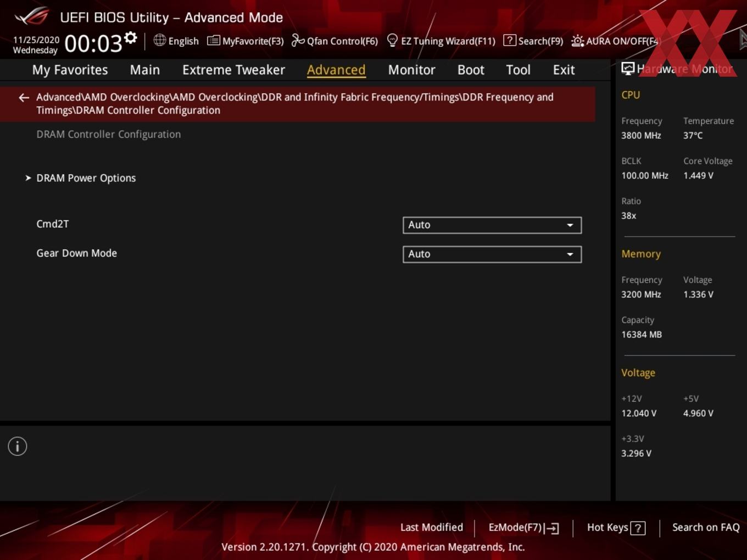The image size is (747, 560).
Task: Click the Voltage section heading
Action: click(638, 373)
